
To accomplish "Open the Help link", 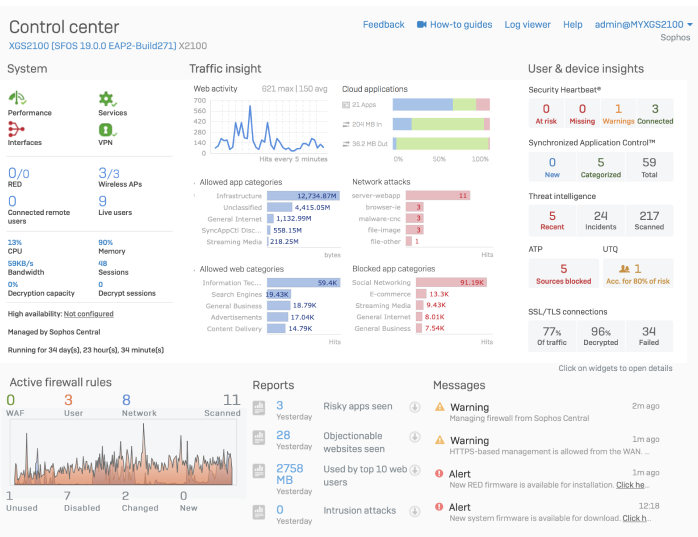I will pos(572,24).
